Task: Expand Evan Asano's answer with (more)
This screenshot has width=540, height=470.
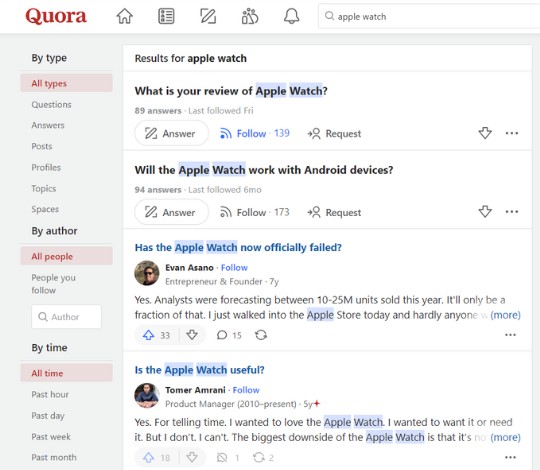Action: tap(505, 315)
